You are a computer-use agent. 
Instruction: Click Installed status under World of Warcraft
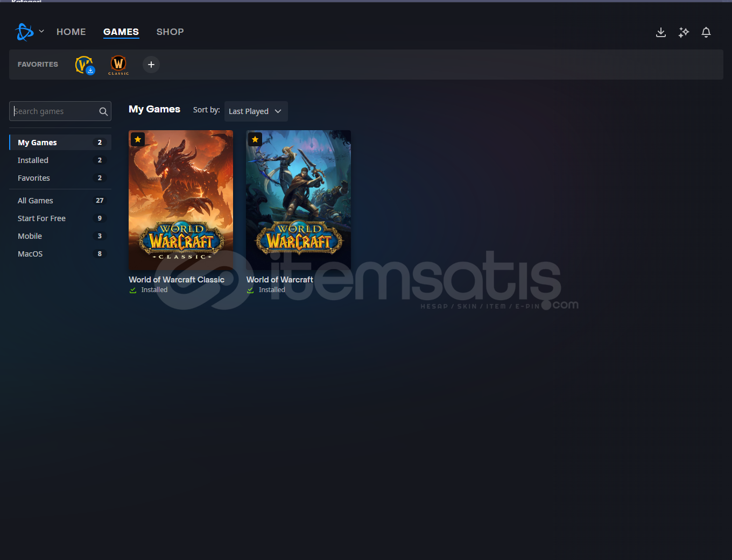click(x=266, y=290)
